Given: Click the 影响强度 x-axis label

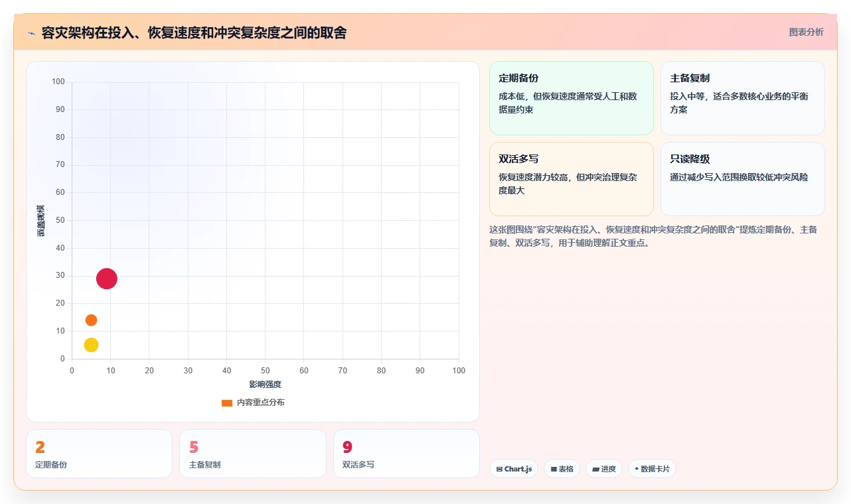Looking at the screenshot, I should pos(266,385).
